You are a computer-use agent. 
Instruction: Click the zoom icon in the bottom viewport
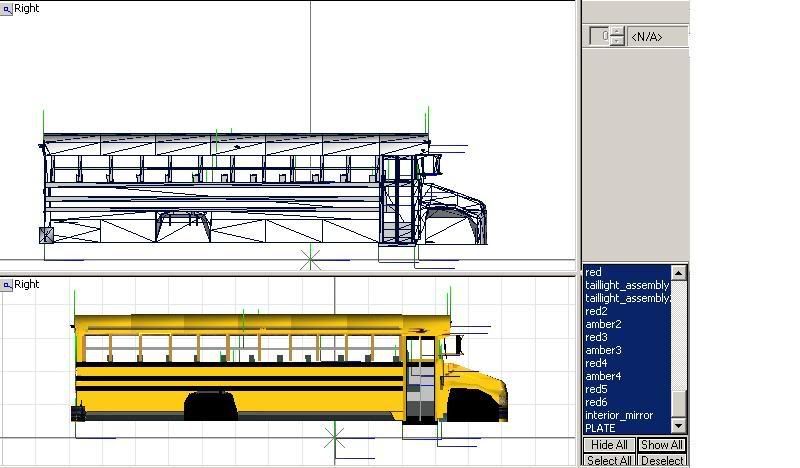tap(6, 285)
